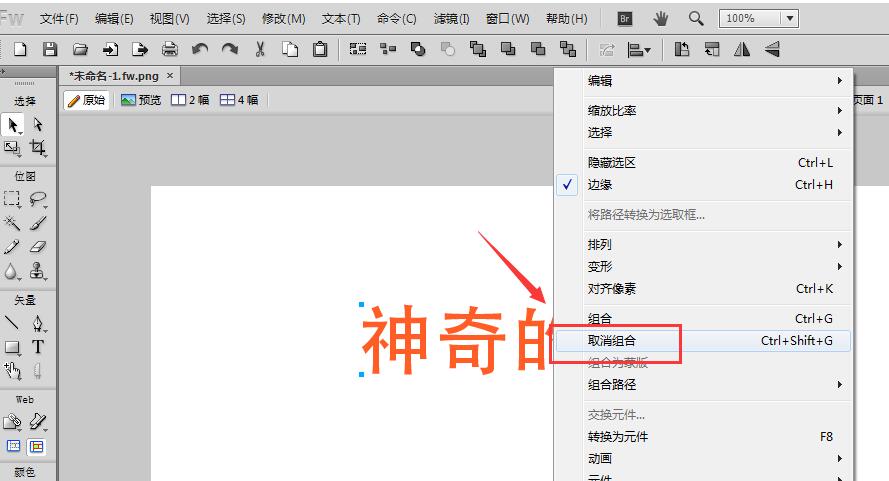Click the Export icon in toolbar
This screenshot has height=481, width=889.
[139, 49]
